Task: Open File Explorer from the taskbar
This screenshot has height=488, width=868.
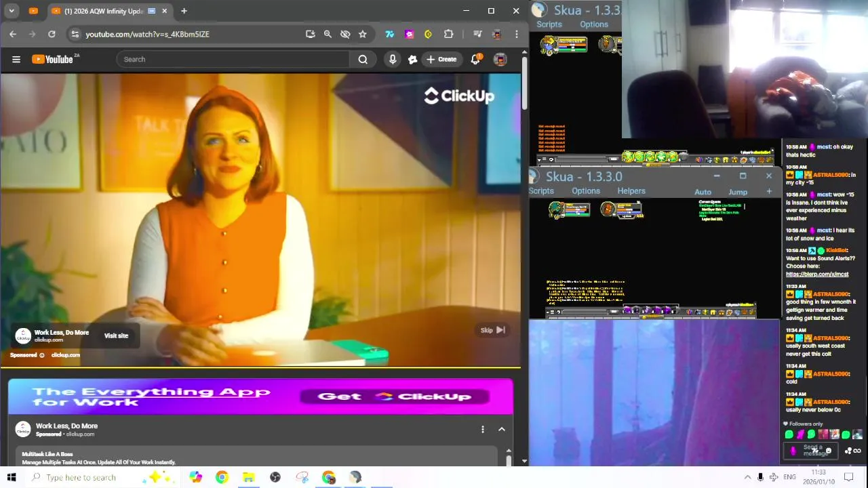Action: 248,477
